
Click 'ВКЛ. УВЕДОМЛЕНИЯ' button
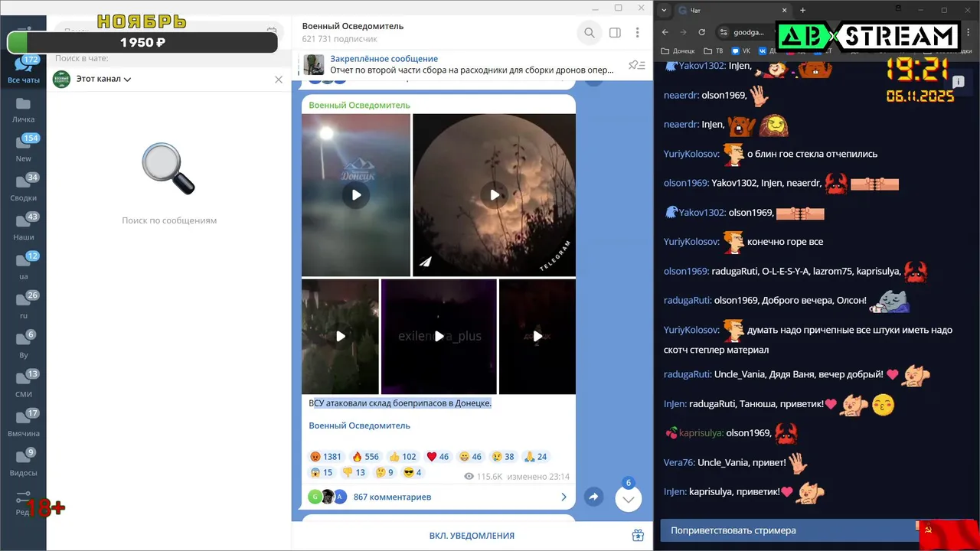[472, 536]
